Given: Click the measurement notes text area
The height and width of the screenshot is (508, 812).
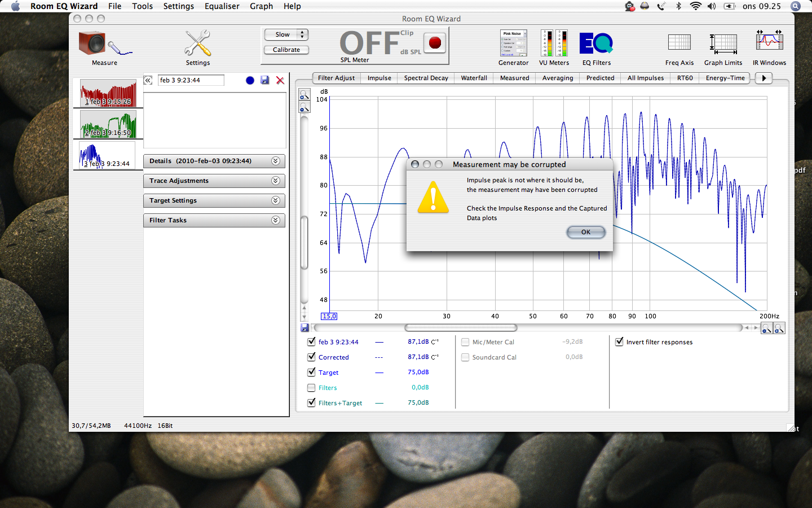Looking at the screenshot, I should click(x=215, y=120).
